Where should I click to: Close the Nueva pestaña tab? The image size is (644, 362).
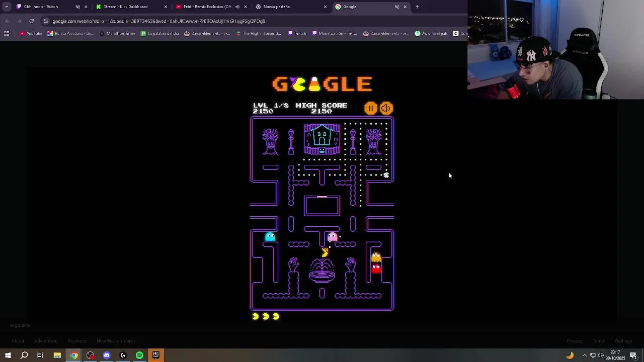[325, 7]
